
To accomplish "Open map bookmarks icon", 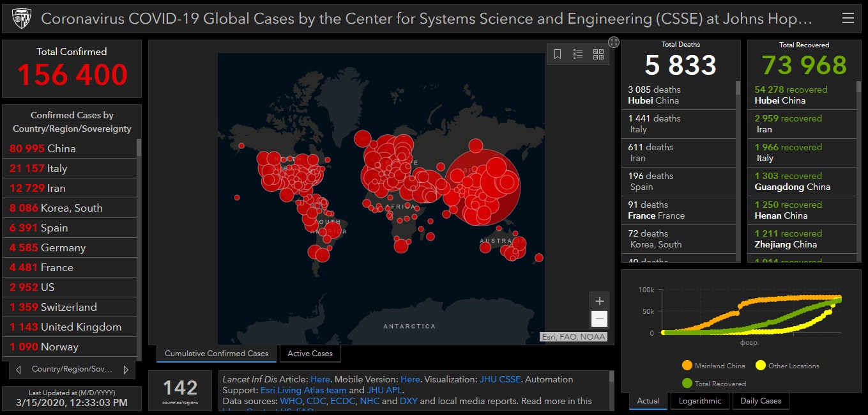I will point(558,54).
